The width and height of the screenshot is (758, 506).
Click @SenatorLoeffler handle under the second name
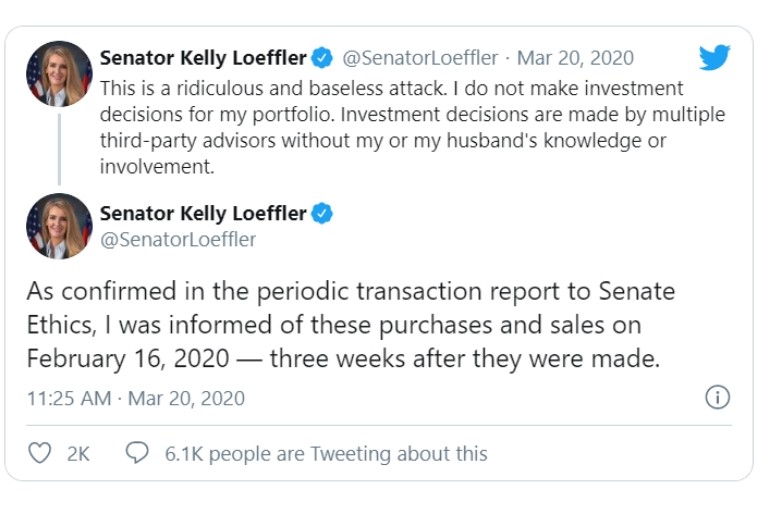pos(178,239)
